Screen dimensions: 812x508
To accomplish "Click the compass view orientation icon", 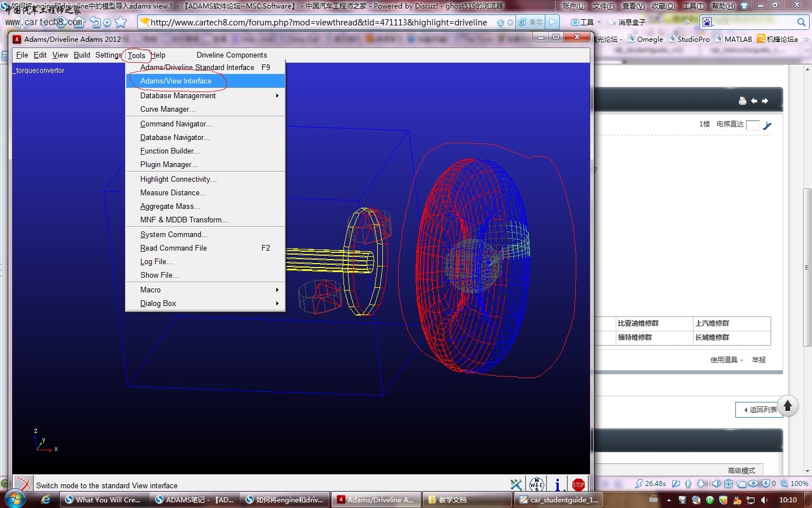I will (x=537, y=484).
